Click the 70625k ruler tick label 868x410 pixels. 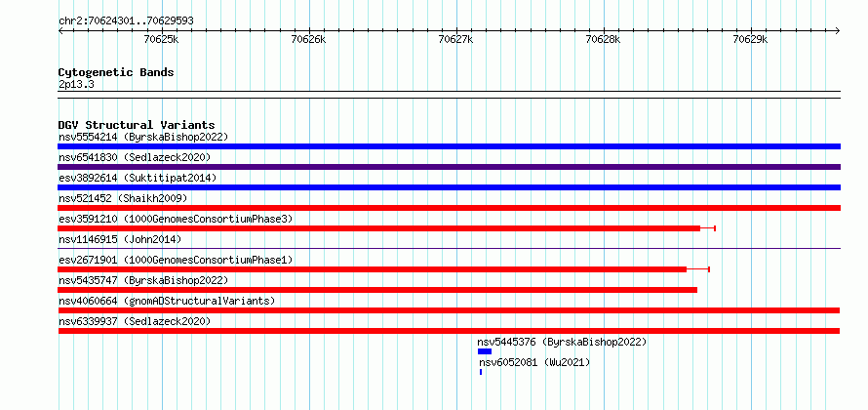click(161, 39)
